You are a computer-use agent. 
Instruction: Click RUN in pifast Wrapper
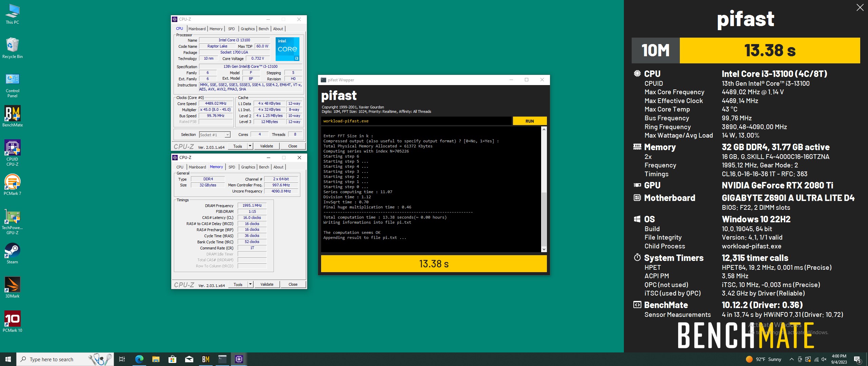coord(530,121)
